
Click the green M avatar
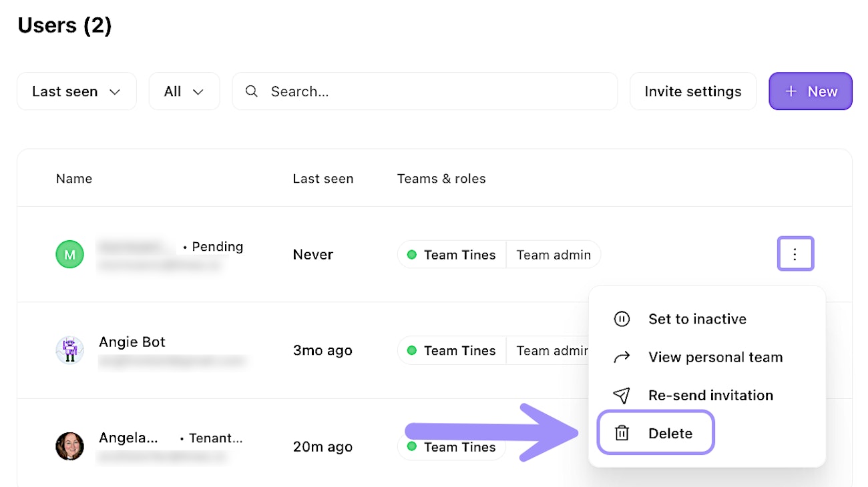coord(69,254)
